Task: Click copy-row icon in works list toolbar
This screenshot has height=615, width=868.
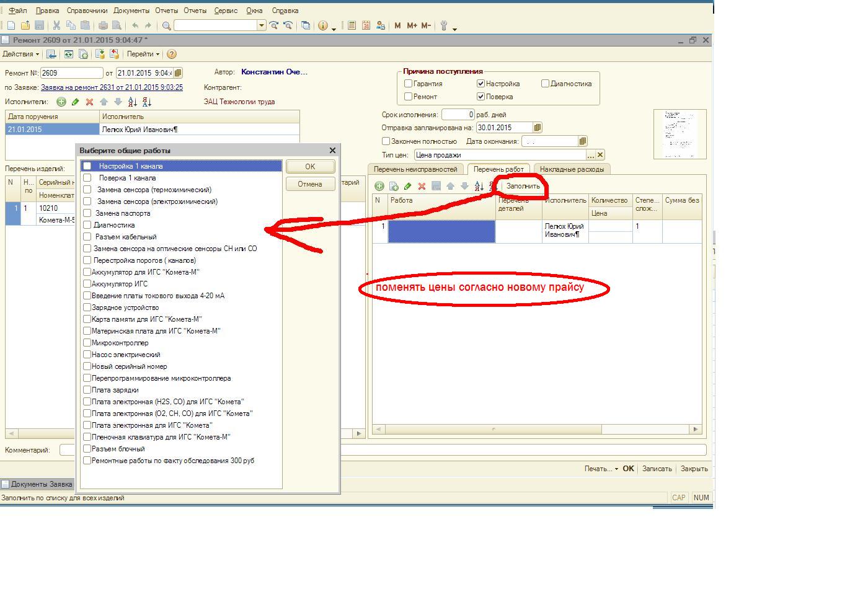Action: [x=393, y=186]
